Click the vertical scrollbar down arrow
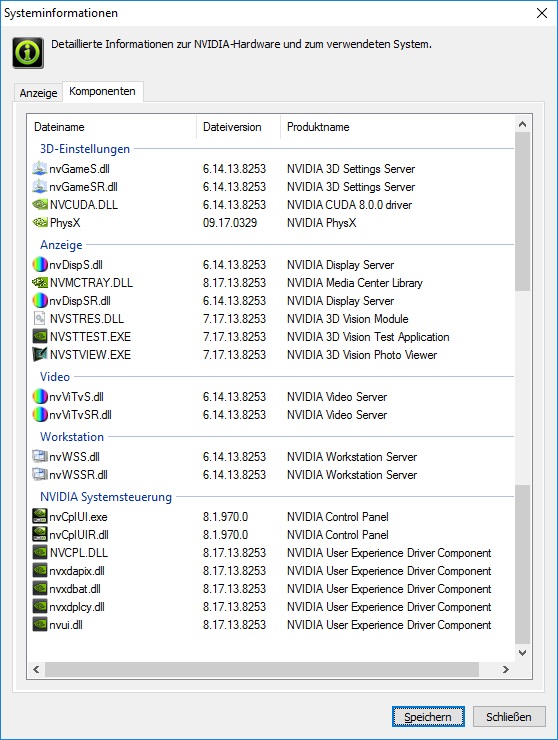The height and width of the screenshot is (740, 558). pos(522,653)
